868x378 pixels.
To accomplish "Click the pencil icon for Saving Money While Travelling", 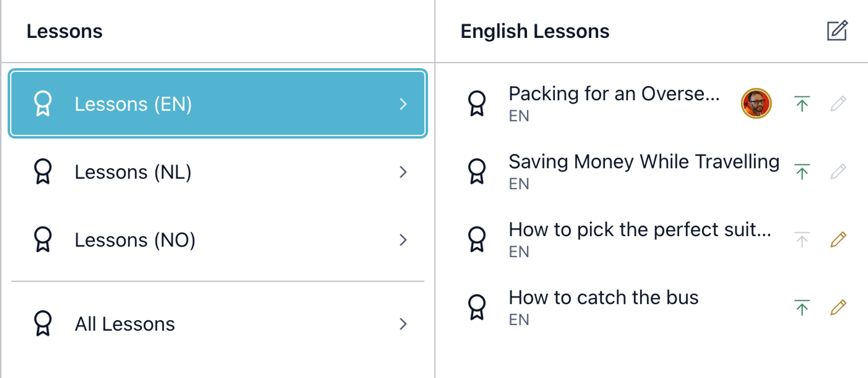I will pyautogui.click(x=838, y=172).
